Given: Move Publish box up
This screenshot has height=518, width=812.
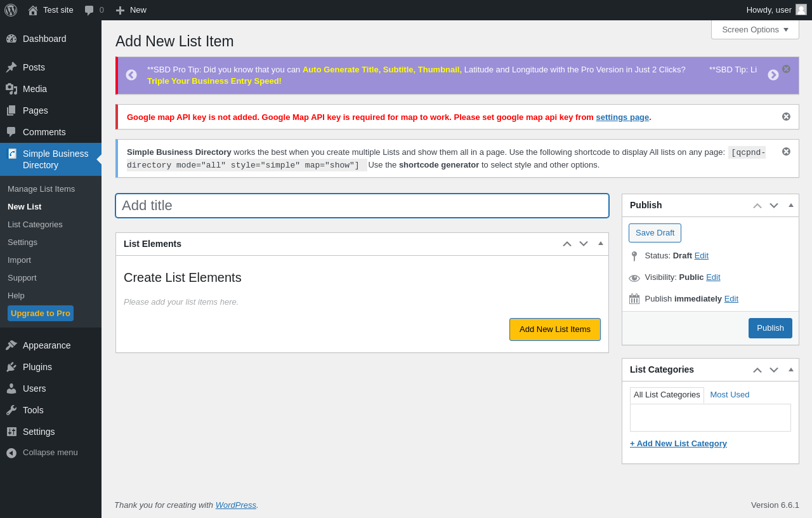Looking at the screenshot, I should click(757, 205).
